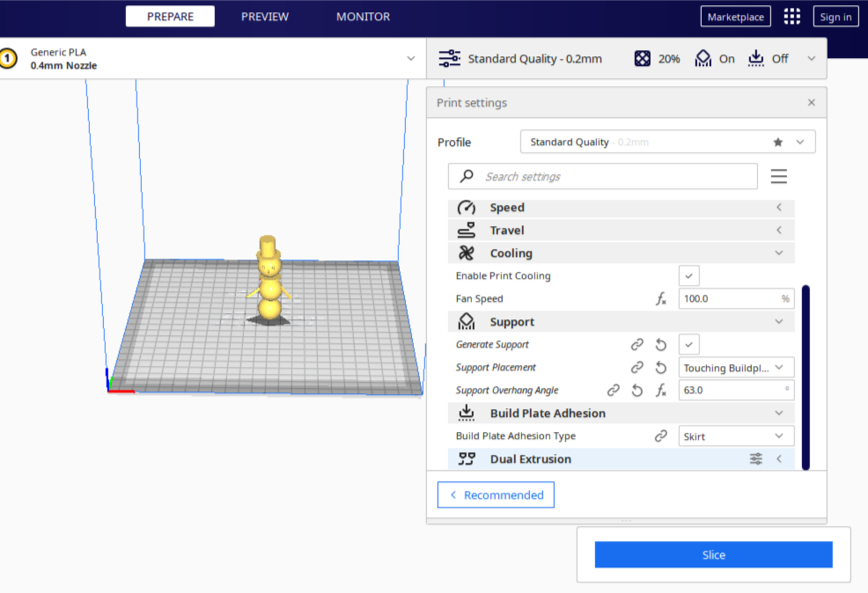Click the adhesion icon next to Off
Screen dimensions: 868x593
tap(755, 58)
